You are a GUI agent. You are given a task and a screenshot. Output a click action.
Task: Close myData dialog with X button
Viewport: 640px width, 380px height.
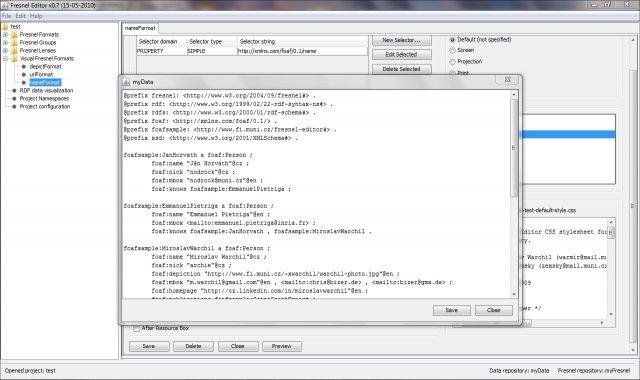click(x=507, y=80)
